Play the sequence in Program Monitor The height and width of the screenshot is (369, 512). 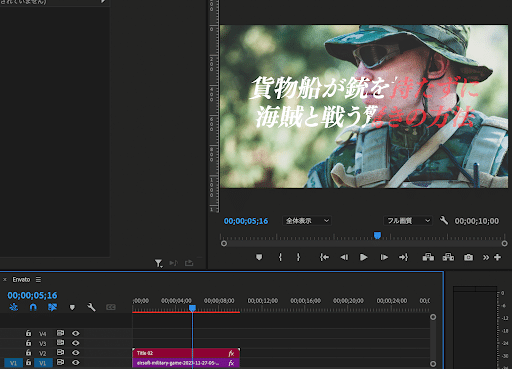coord(364,257)
